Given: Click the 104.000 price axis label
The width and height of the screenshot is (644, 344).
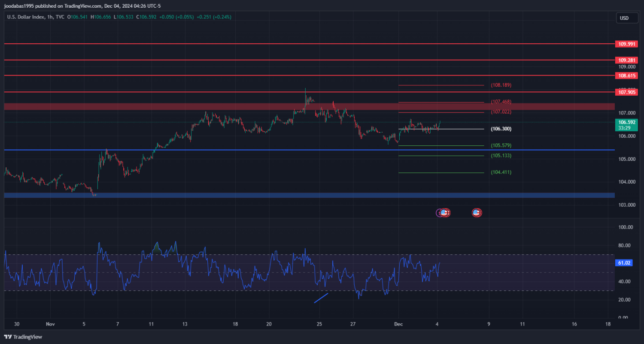Looking at the screenshot, I should pyautogui.click(x=627, y=182).
